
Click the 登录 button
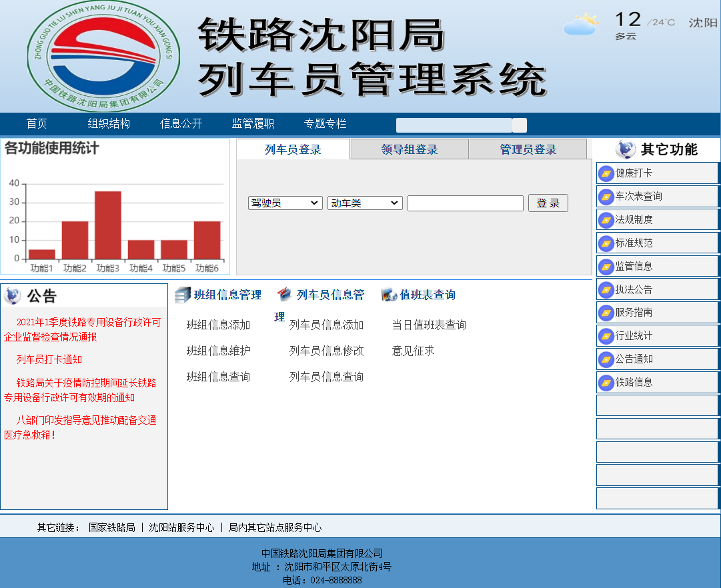[x=548, y=203]
